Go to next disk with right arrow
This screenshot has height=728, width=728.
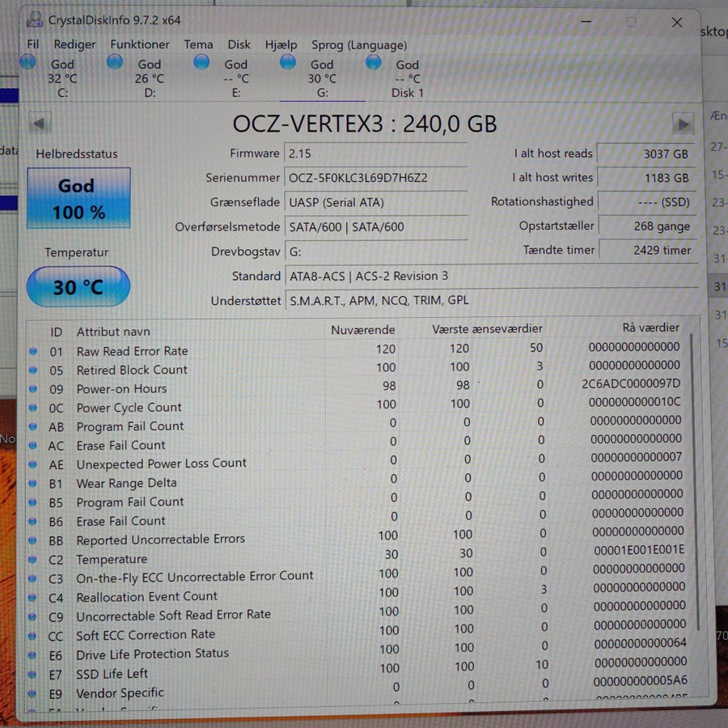tap(683, 124)
